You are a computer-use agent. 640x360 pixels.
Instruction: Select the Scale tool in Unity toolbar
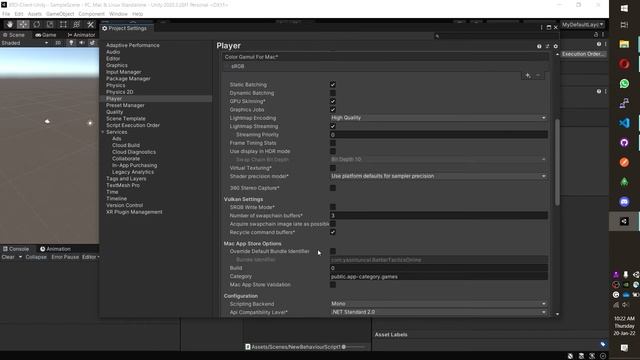(x=50, y=24)
